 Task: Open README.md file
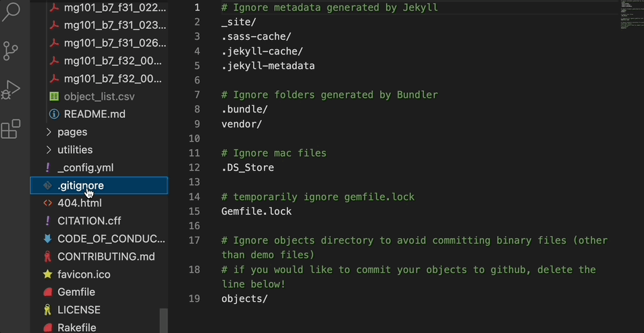(95, 114)
